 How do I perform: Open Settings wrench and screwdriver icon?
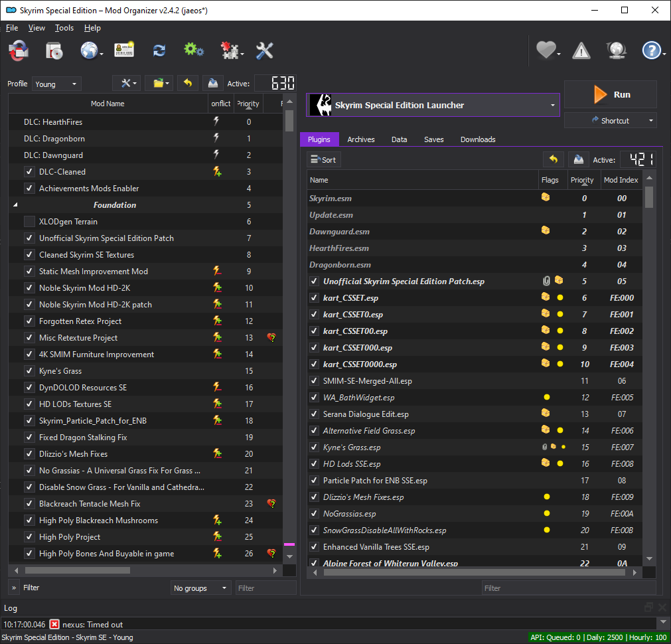[264, 50]
